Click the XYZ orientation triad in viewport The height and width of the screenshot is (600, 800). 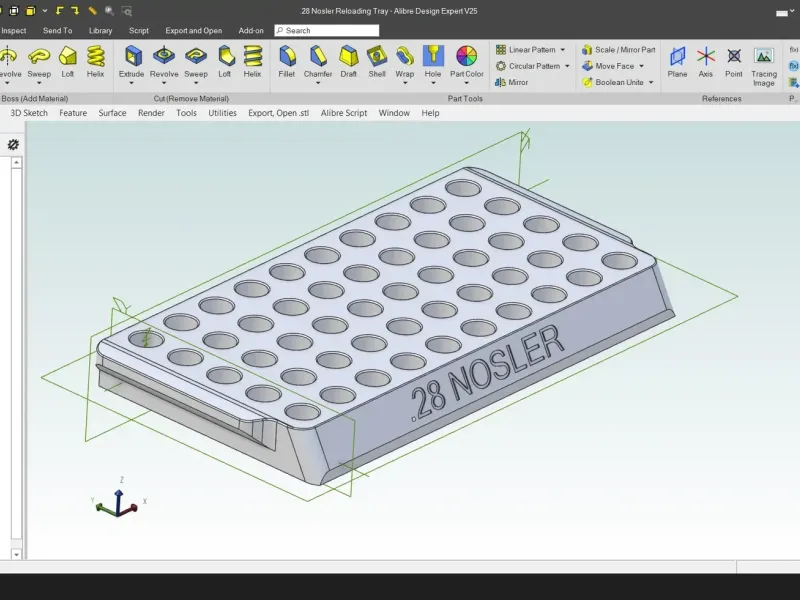(x=118, y=500)
